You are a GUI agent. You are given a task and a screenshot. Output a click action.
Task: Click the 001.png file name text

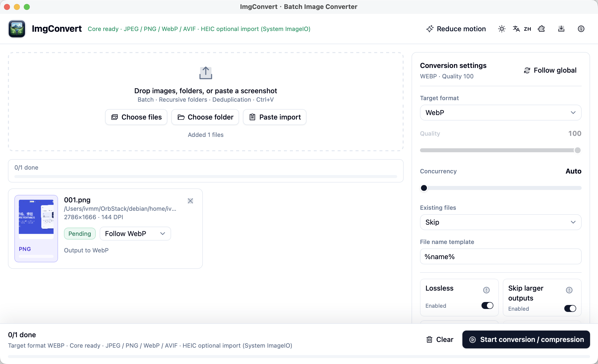click(x=77, y=200)
